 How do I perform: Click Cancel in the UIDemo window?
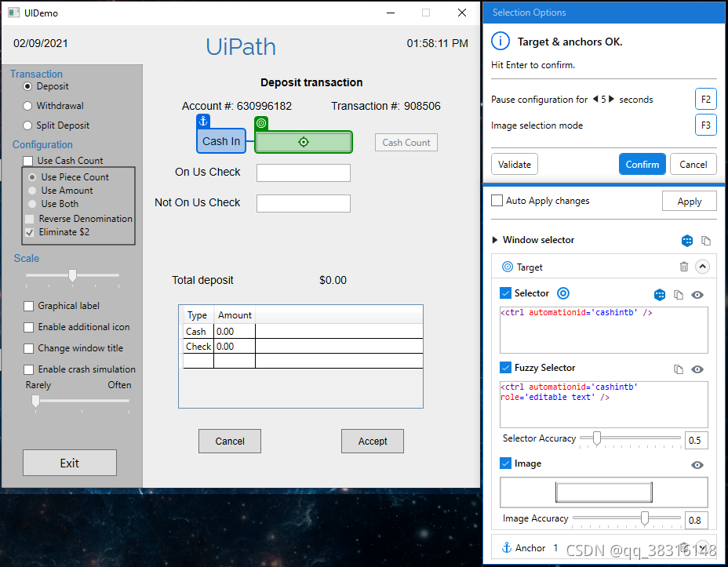pos(230,442)
